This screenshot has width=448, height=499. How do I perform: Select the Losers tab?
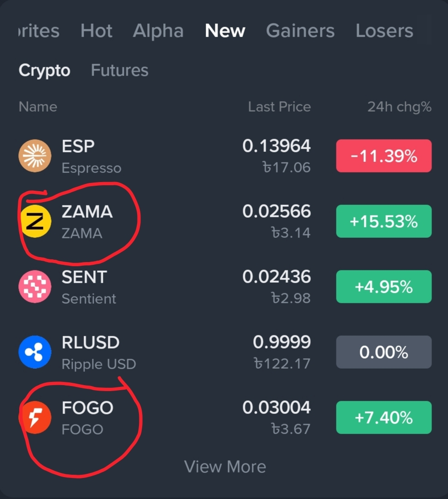(384, 31)
